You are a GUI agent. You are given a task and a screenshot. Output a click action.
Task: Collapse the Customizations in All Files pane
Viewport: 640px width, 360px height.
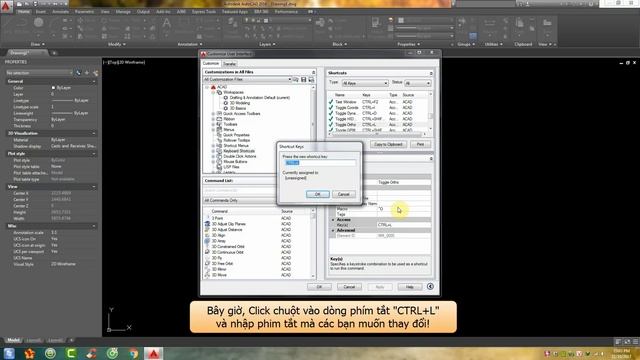313,72
